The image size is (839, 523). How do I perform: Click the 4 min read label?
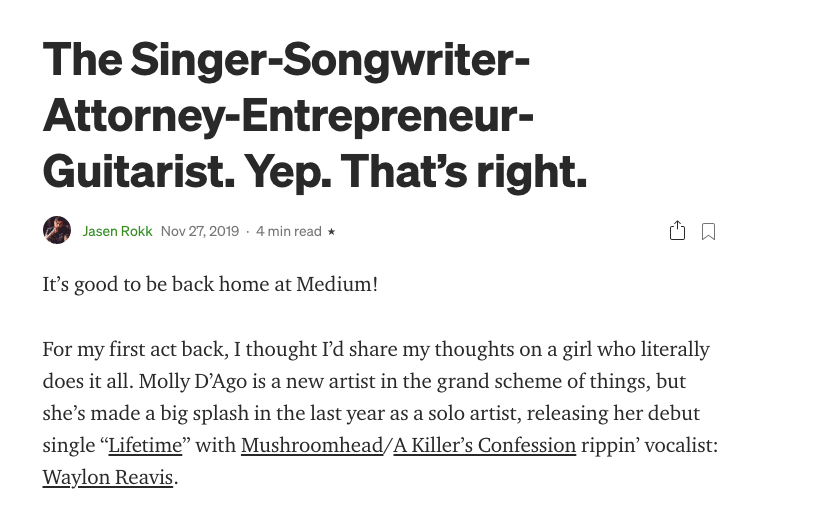[288, 231]
